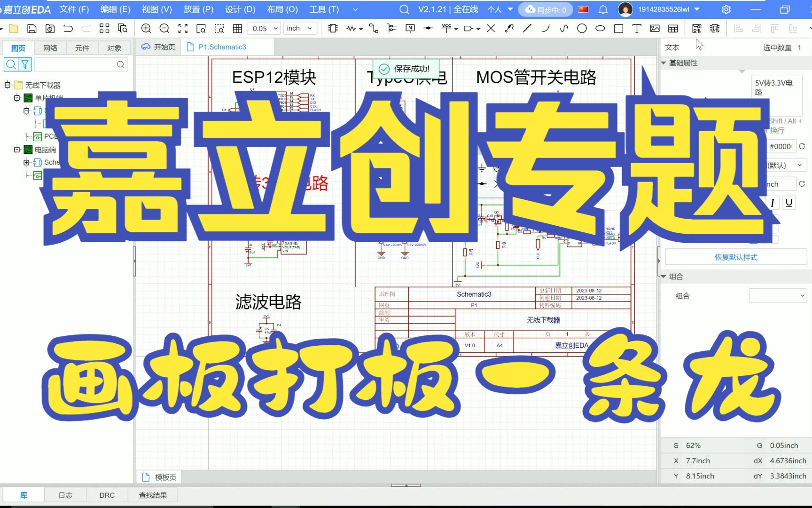Select the no-connect X flag tool

click(x=491, y=29)
